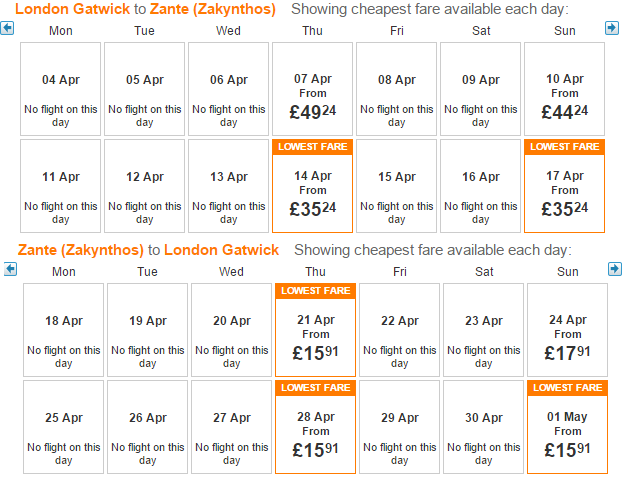The image size is (627, 477).
Task: Click the 30 Apr no-flight day cell
Action: pyautogui.click(x=483, y=427)
